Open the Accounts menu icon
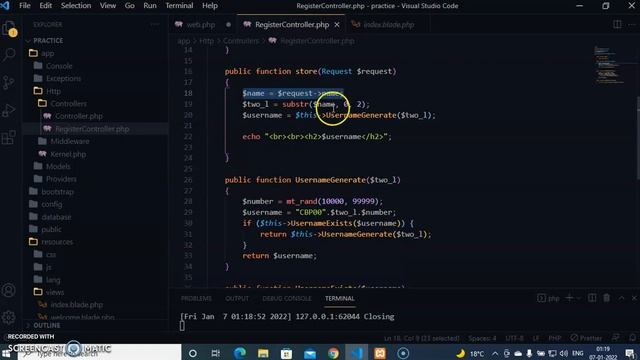The image size is (640, 360). (x=9, y=290)
